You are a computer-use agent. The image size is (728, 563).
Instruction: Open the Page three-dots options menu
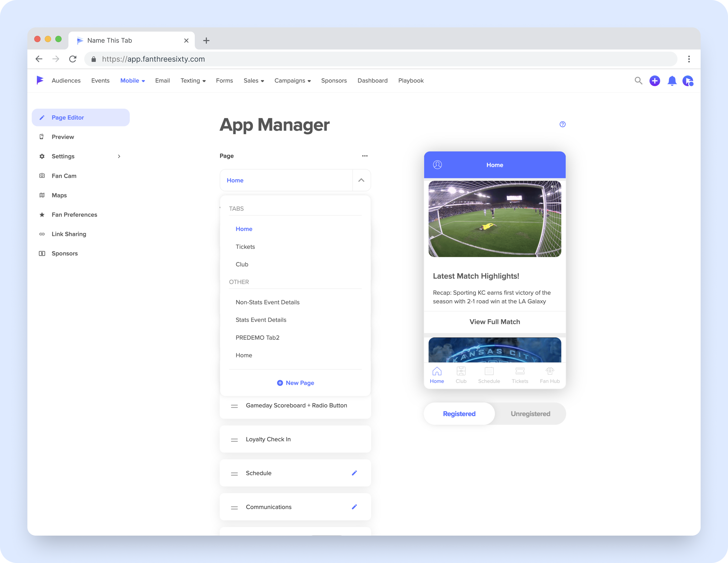tap(365, 156)
